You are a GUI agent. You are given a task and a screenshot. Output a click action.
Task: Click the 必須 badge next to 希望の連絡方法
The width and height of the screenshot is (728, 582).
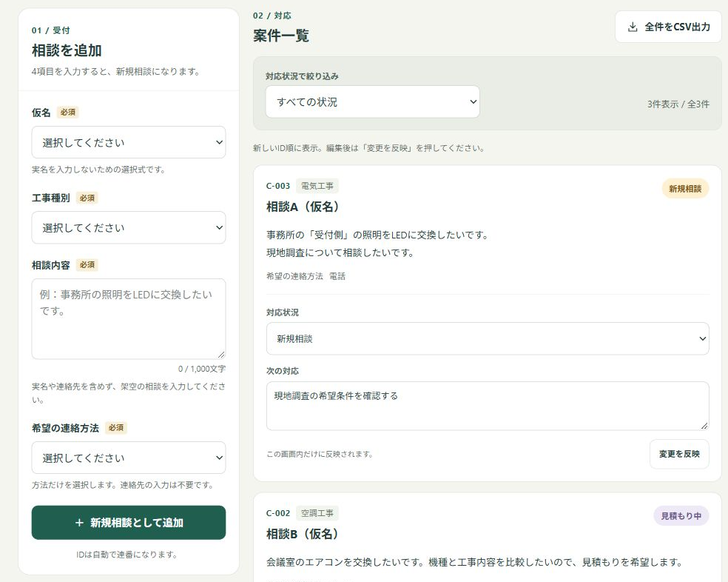pos(116,428)
